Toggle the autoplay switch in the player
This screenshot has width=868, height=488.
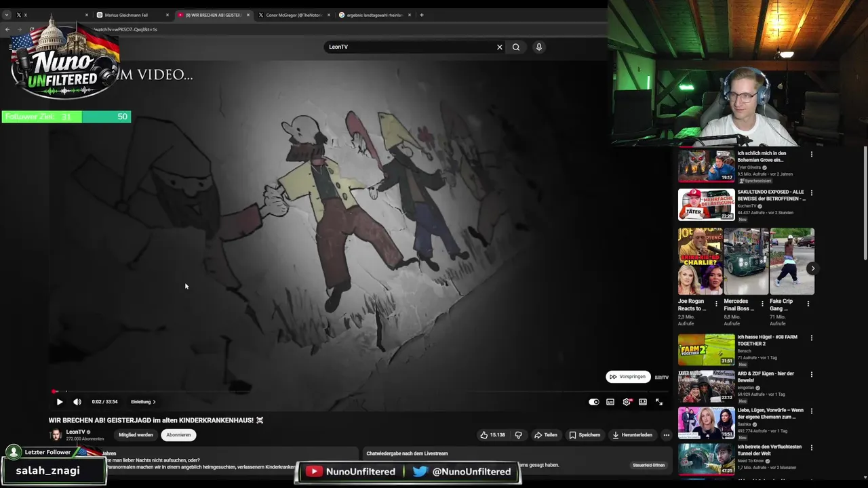point(594,402)
